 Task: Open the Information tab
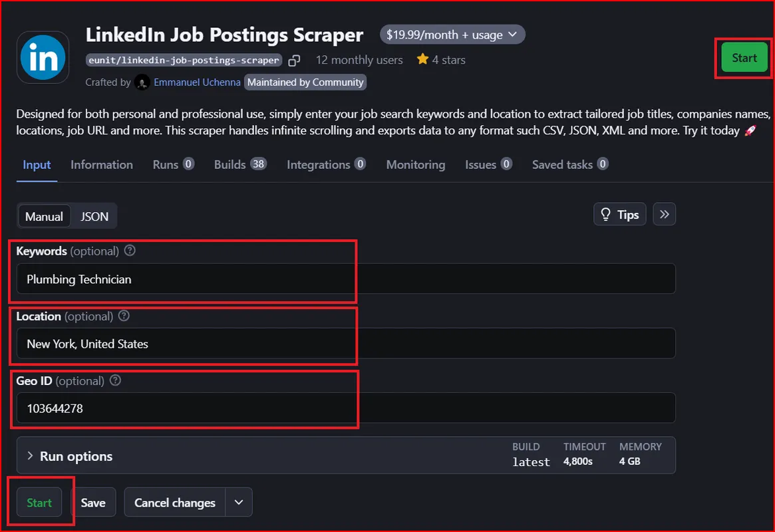tap(101, 164)
